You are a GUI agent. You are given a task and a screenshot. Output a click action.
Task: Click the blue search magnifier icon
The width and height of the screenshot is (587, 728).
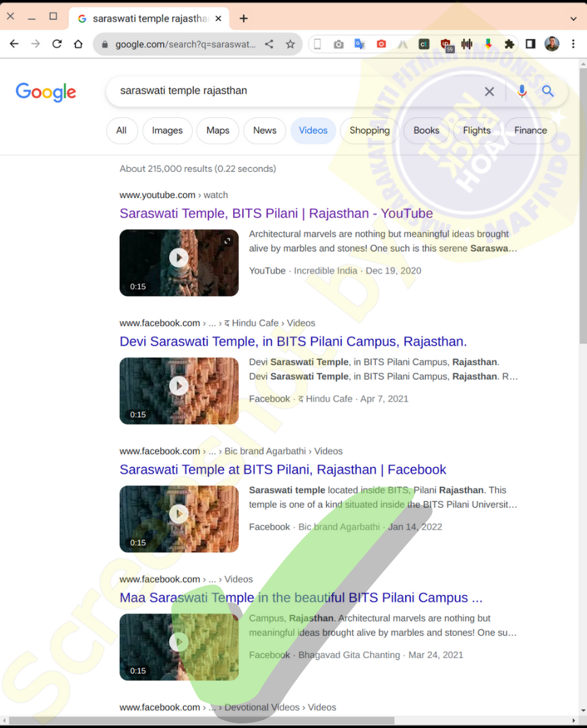coord(548,91)
